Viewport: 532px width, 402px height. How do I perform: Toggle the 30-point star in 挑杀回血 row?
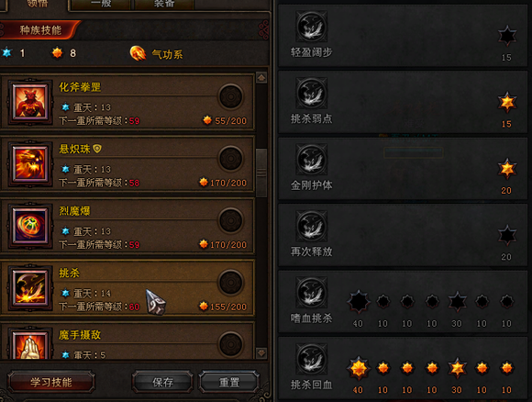(x=457, y=368)
